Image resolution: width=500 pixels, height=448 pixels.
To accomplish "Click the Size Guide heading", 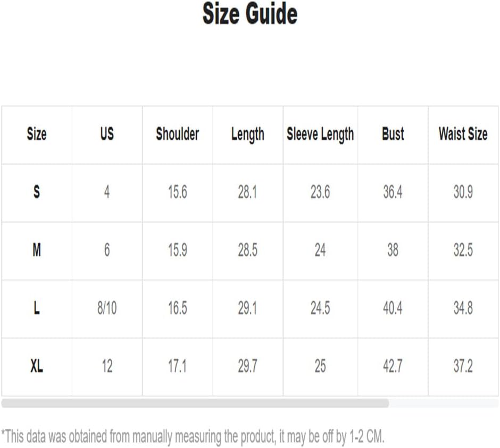I will click(250, 13).
